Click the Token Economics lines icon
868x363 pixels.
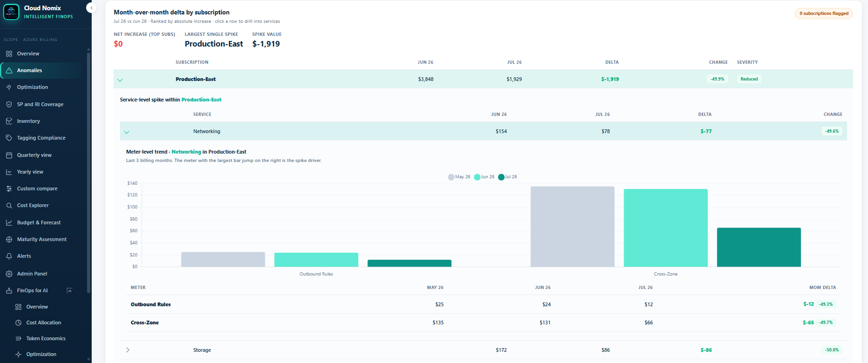click(x=18, y=338)
